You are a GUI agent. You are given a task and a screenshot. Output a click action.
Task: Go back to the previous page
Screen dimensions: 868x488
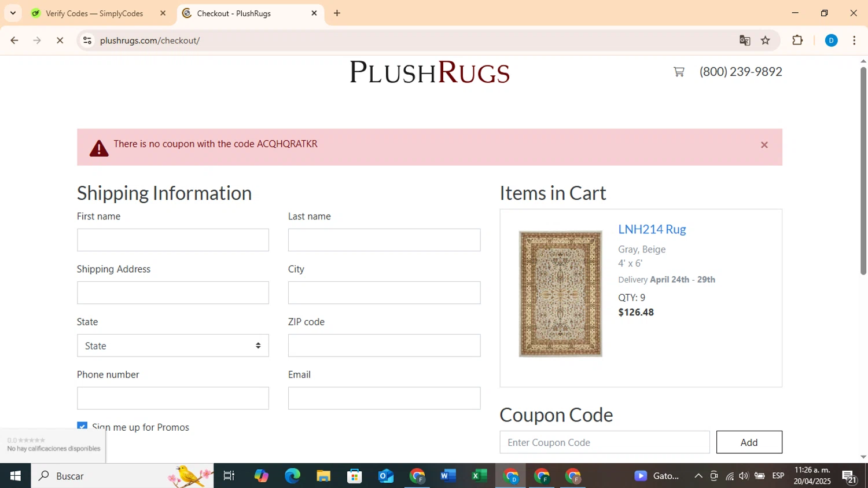click(14, 40)
